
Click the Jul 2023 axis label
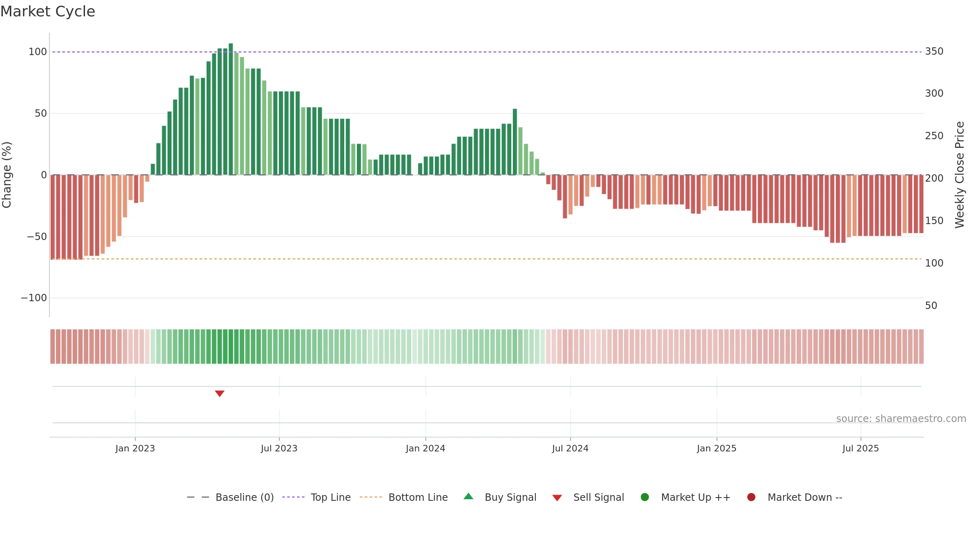279,449
